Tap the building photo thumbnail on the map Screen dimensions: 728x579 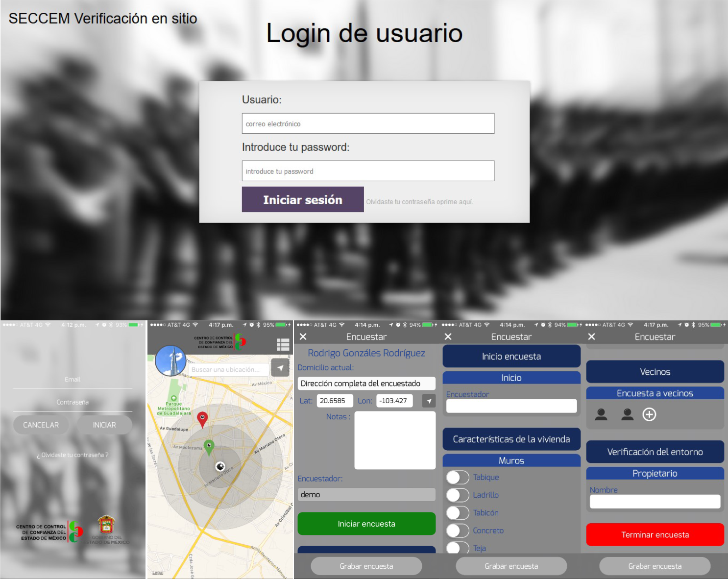coord(170,361)
